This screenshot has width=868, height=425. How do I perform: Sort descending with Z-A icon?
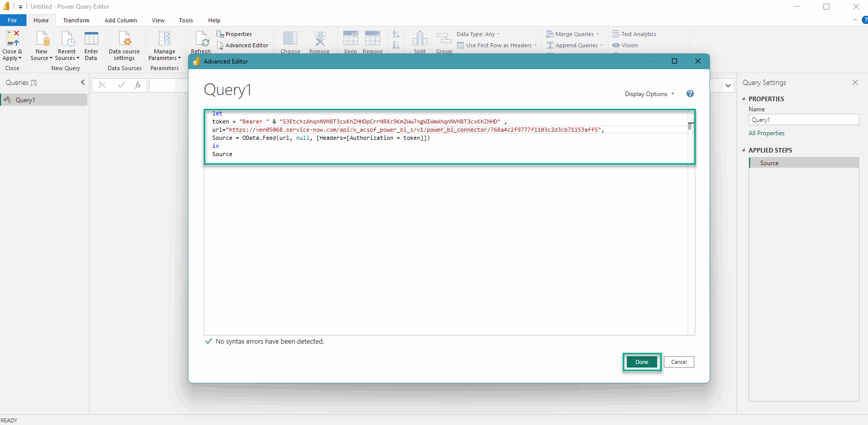[396, 45]
